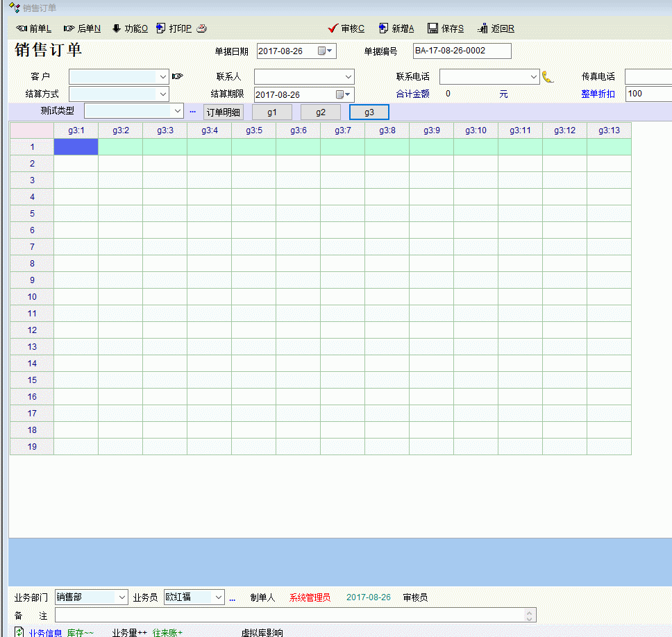The image size is (672, 637).
Task: Open the 单据日期 date picker dropdown
Action: [326, 51]
